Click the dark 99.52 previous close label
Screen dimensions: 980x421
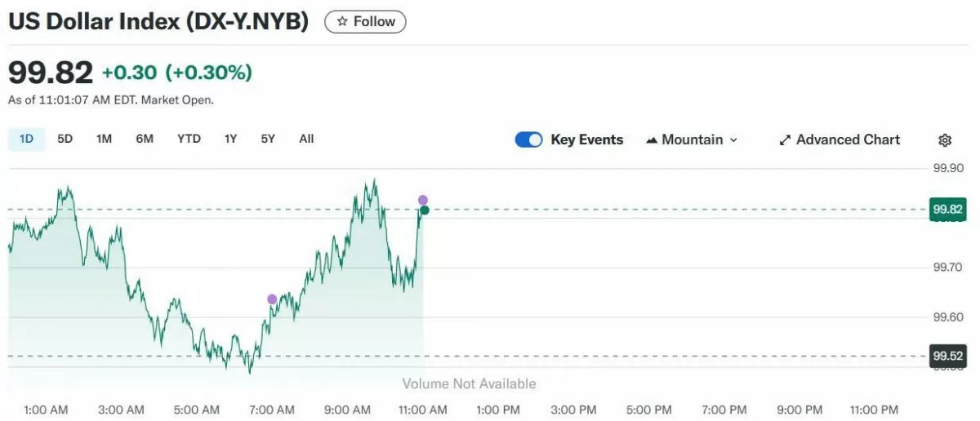[947, 356]
